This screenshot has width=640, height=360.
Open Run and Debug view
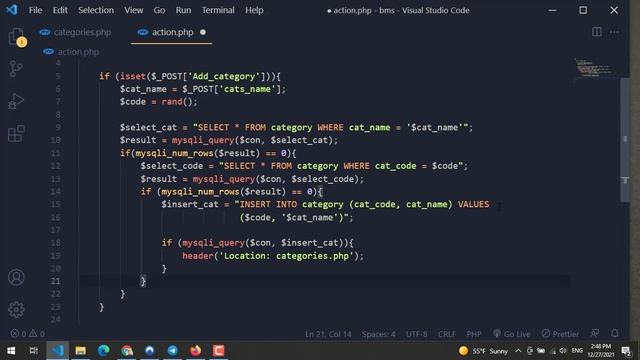point(16,101)
